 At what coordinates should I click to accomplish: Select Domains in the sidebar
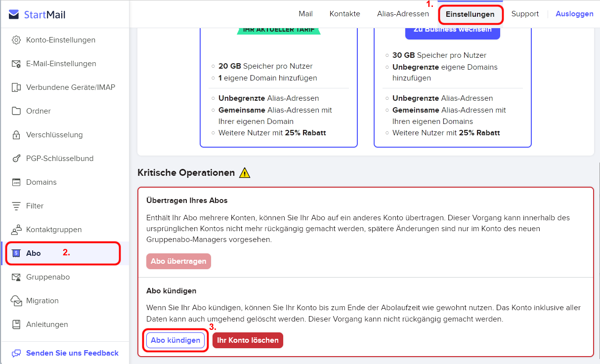[x=65, y=182]
